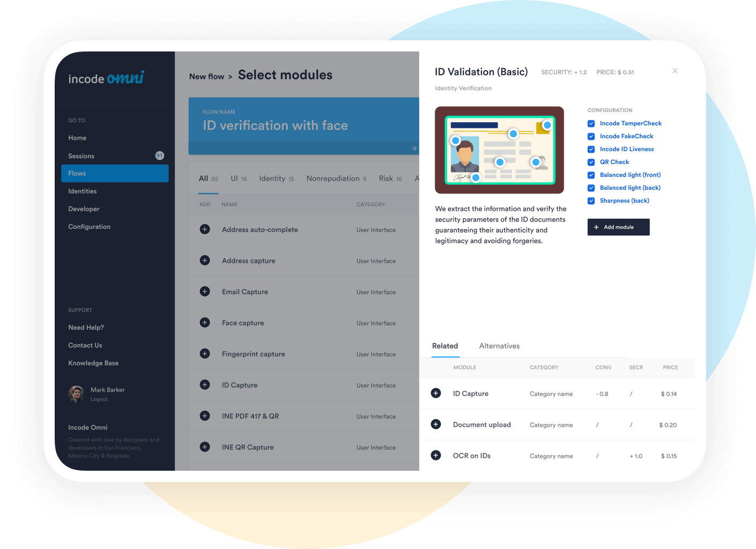The image size is (756, 549).
Task: Click the Fingerprint capture row name
Action: pyautogui.click(x=253, y=354)
